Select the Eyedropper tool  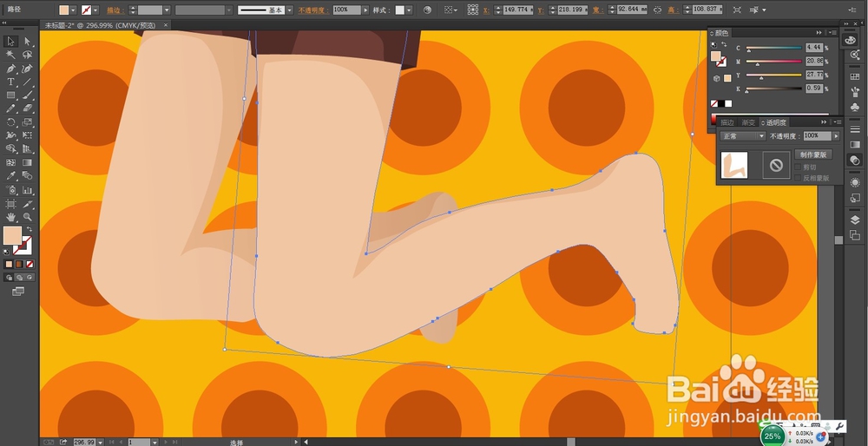[10, 176]
